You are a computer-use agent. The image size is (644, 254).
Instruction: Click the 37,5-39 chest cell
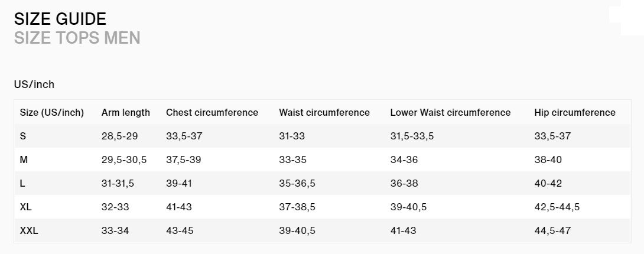pos(184,160)
